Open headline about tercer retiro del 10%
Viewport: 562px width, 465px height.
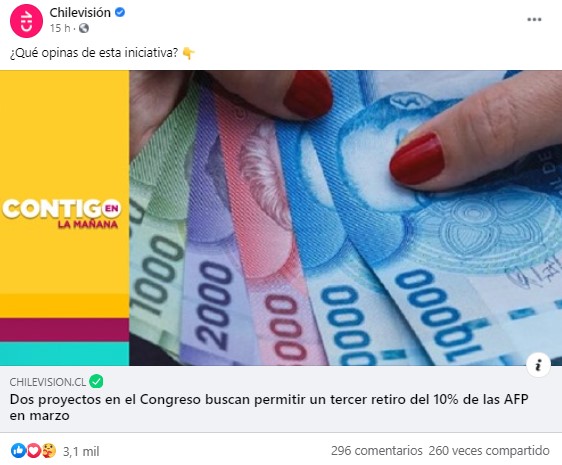(x=269, y=407)
